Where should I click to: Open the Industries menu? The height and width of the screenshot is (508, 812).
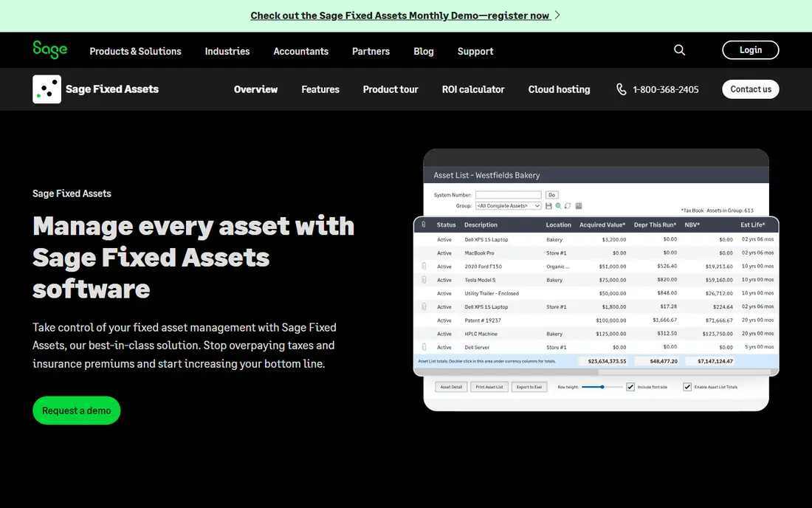(227, 51)
